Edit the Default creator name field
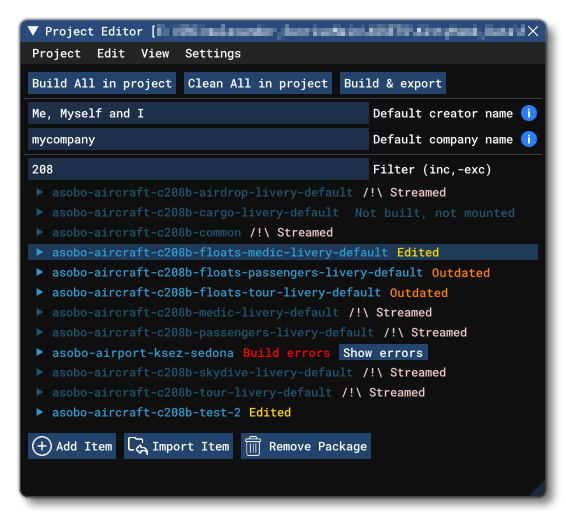The width and height of the screenshot is (566, 517). pyautogui.click(x=198, y=113)
